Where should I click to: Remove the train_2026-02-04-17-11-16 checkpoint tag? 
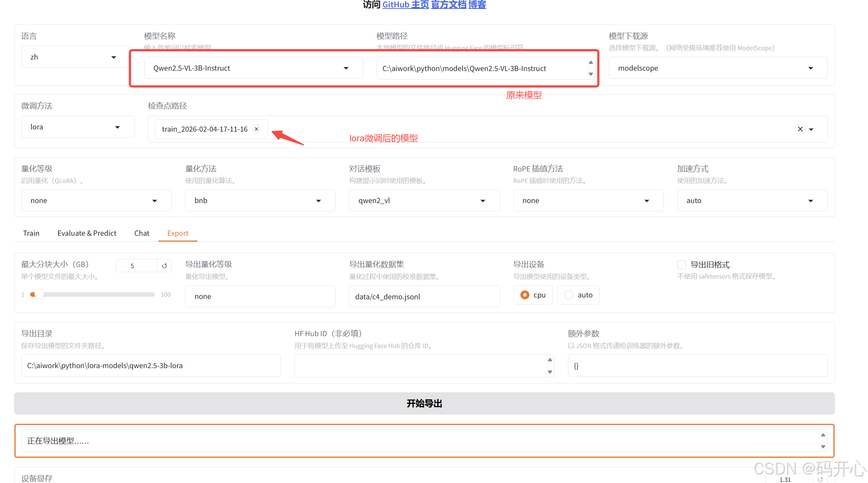[256, 129]
